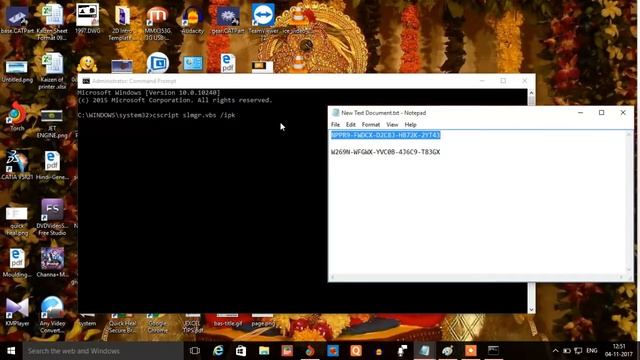The height and width of the screenshot is (360, 640).
Task: Launch Google Chrome desktop shortcut
Action: coord(157,324)
